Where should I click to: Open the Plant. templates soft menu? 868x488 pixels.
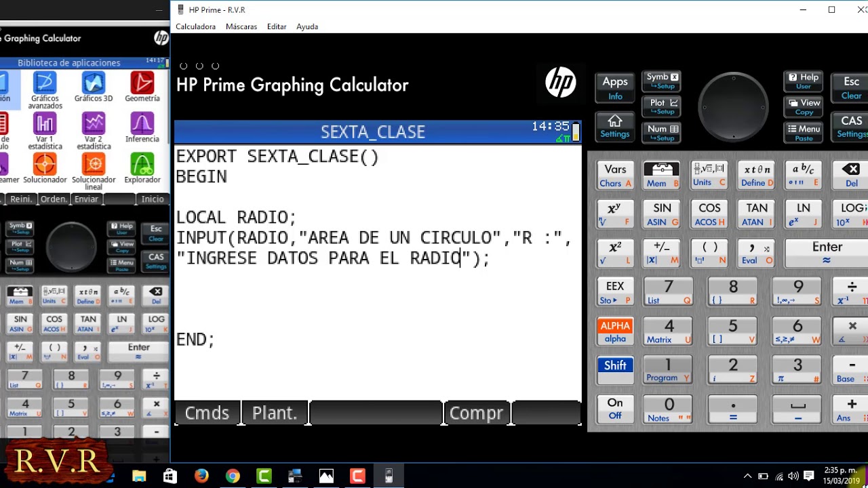click(x=275, y=413)
